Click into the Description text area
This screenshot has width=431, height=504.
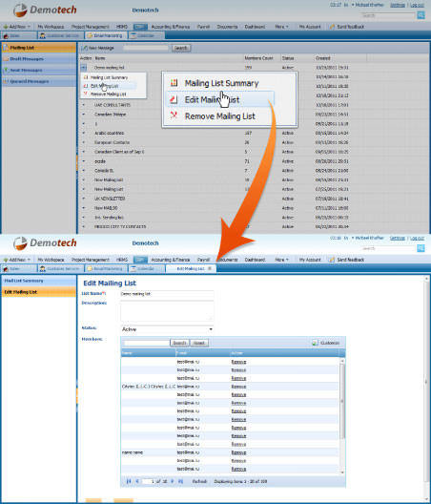pyautogui.click(x=167, y=311)
